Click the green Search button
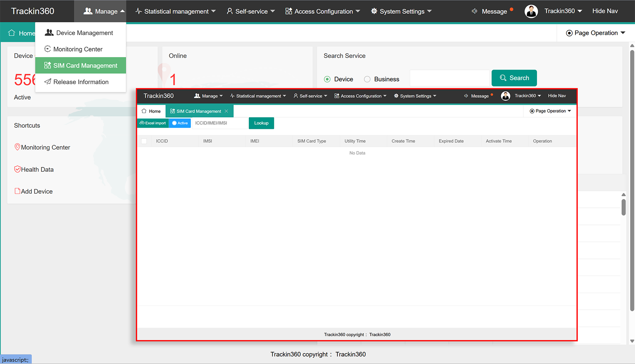Screen dimensions: 635x364 [514, 78]
